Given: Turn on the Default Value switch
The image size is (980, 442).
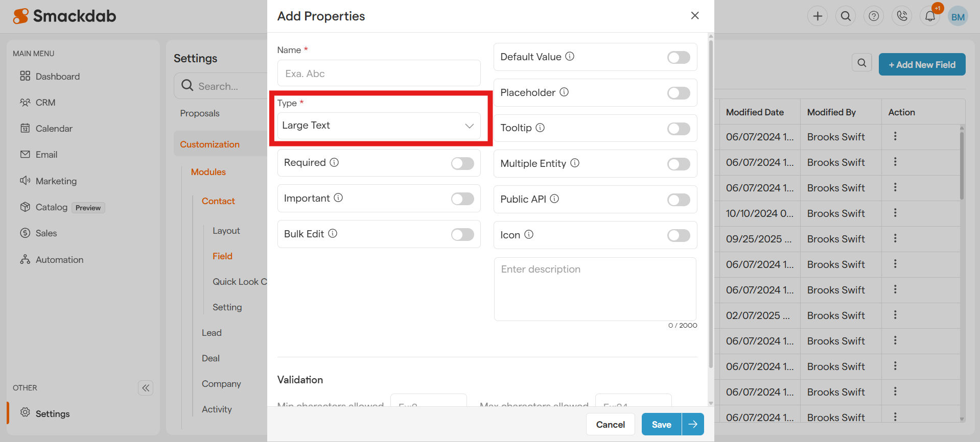Looking at the screenshot, I should coord(679,58).
